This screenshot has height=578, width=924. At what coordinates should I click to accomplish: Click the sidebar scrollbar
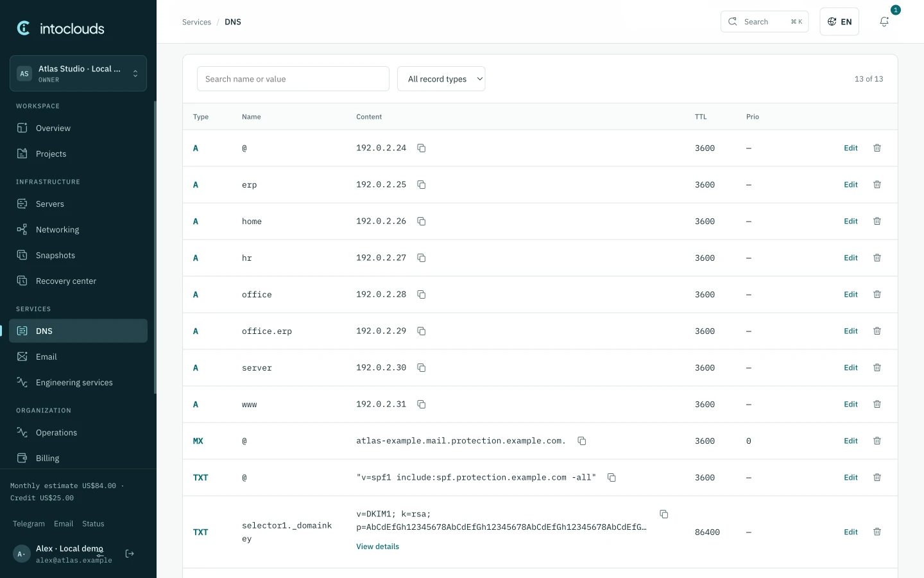(155, 247)
